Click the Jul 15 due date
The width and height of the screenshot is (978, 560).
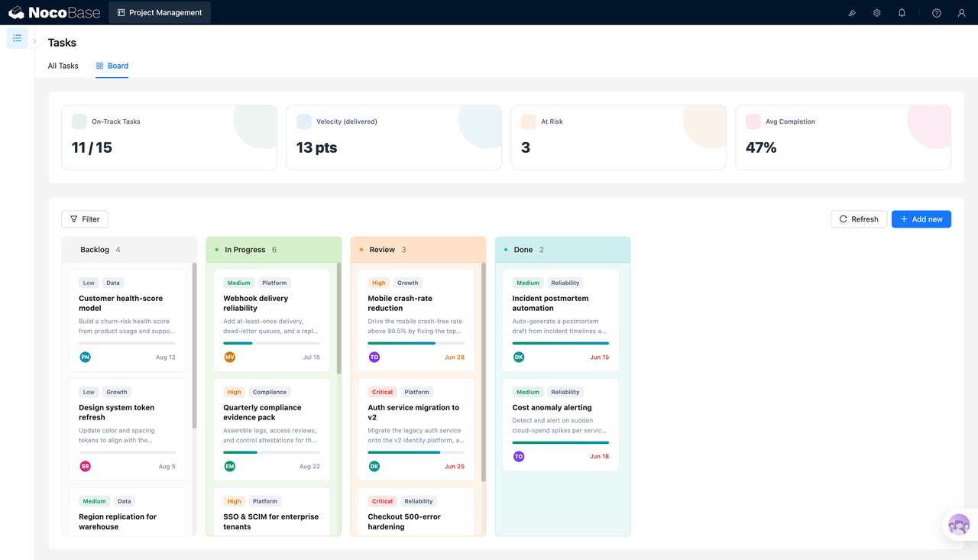click(x=312, y=358)
